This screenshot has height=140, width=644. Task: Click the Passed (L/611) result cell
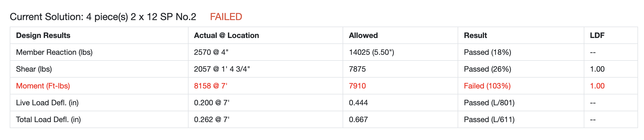(489, 119)
